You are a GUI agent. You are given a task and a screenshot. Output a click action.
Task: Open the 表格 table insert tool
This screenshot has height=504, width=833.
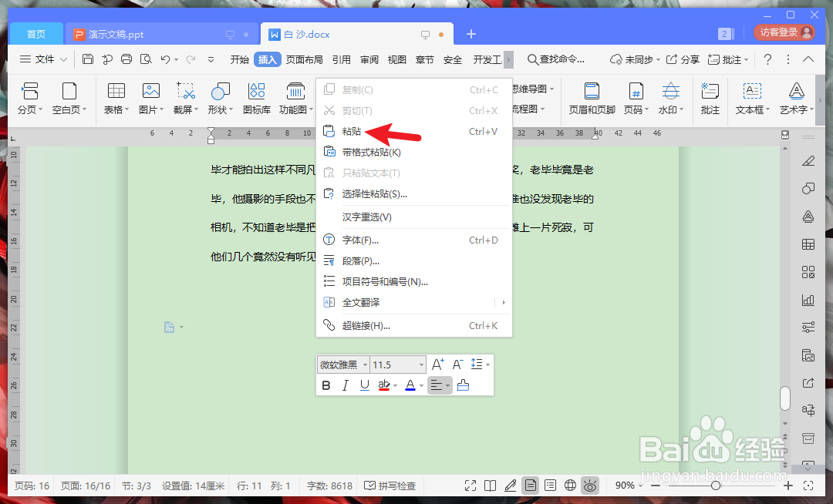tap(116, 99)
